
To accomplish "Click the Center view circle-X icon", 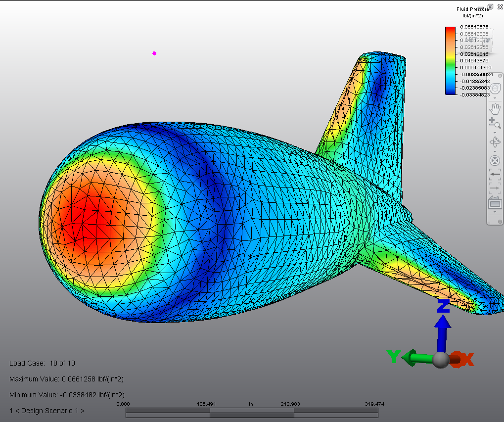I will [x=495, y=161].
